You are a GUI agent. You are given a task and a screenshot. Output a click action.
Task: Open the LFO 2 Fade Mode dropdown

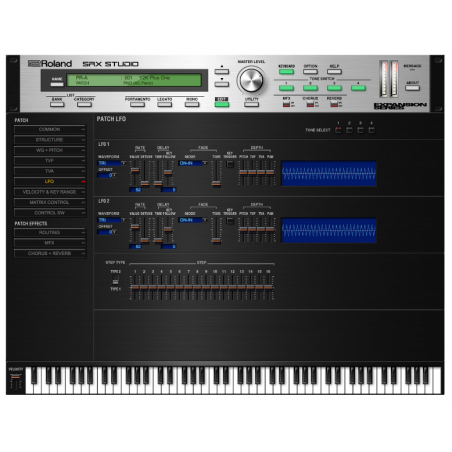[193, 220]
